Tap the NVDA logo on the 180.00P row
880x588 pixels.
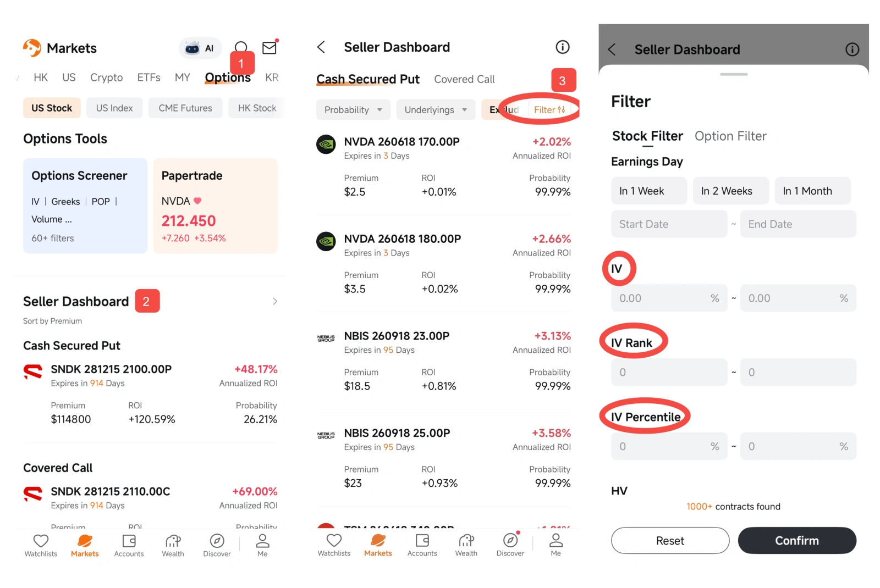pos(326,242)
